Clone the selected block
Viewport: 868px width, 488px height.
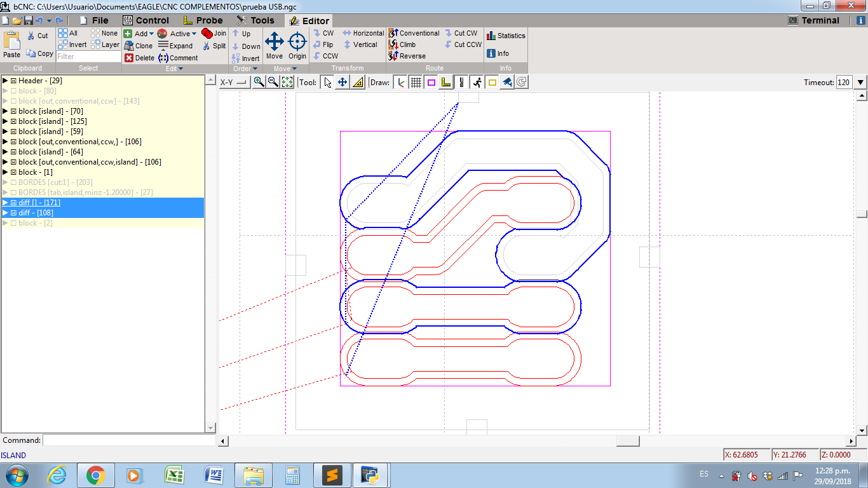[139, 46]
